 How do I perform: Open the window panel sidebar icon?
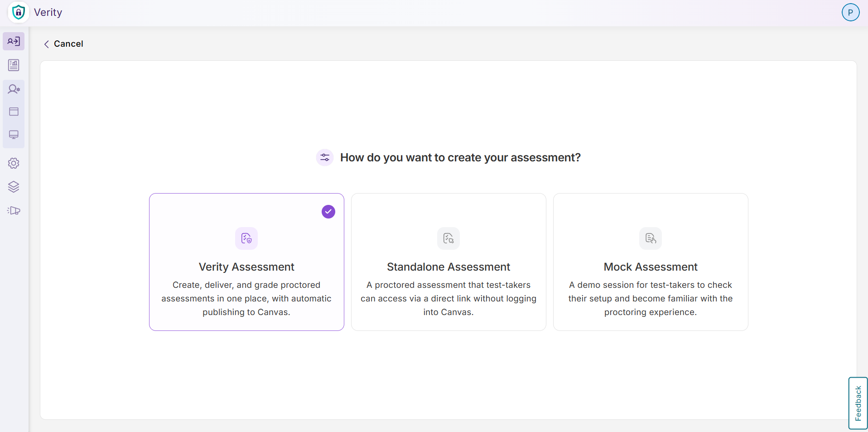[14, 112]
